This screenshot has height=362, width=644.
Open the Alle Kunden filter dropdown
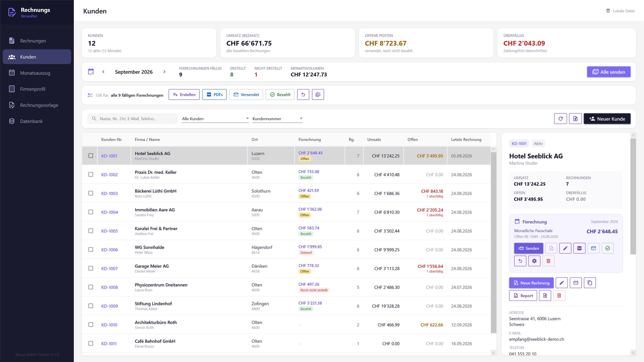pos(215,119)
